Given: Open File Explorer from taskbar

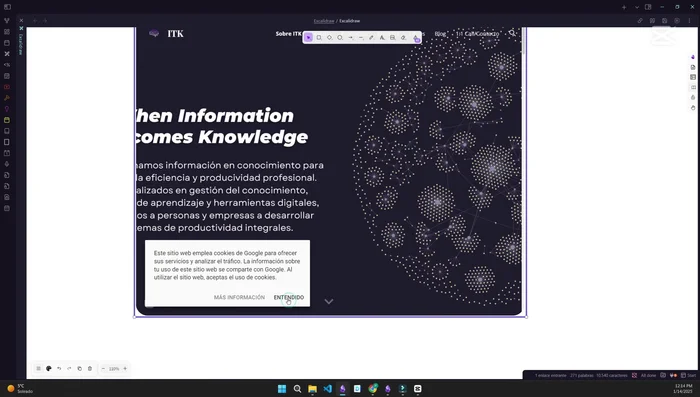Looking at the screenshot, I should (x=312, y=389).
